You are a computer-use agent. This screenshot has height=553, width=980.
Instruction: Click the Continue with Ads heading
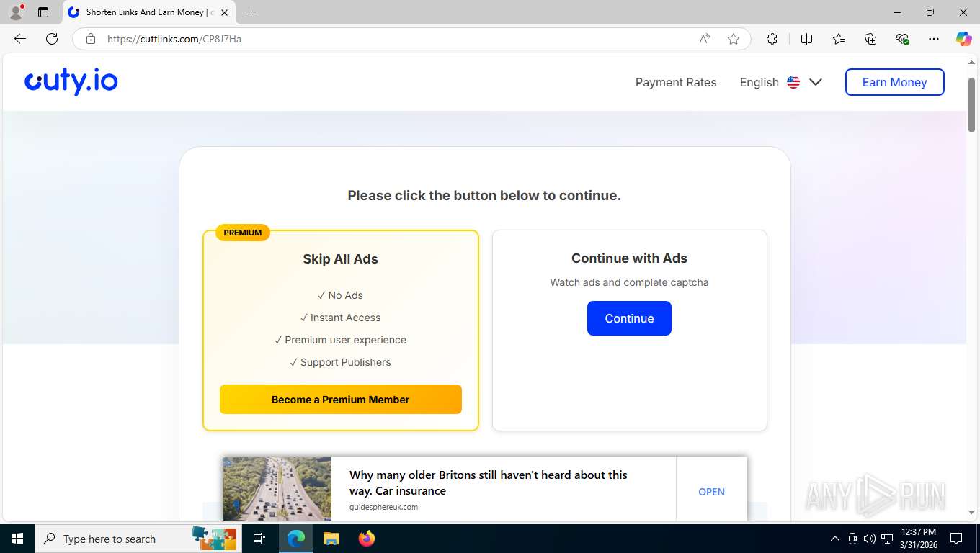tap(629, 258)
